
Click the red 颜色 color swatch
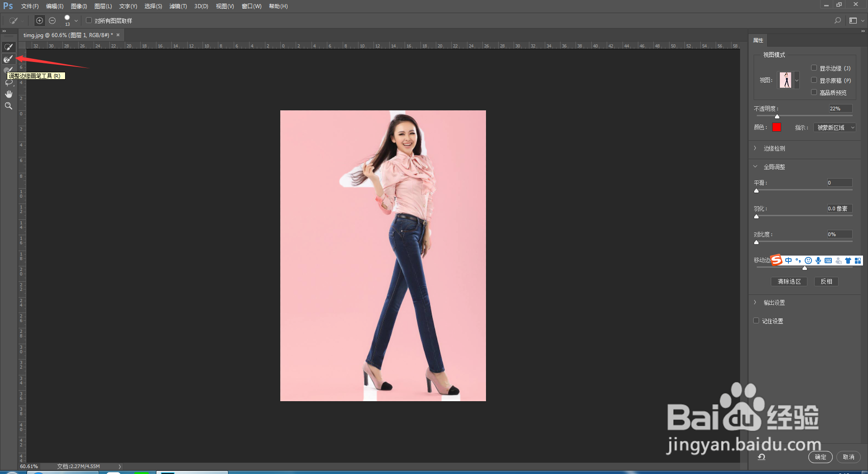click(x=777, y=127)
